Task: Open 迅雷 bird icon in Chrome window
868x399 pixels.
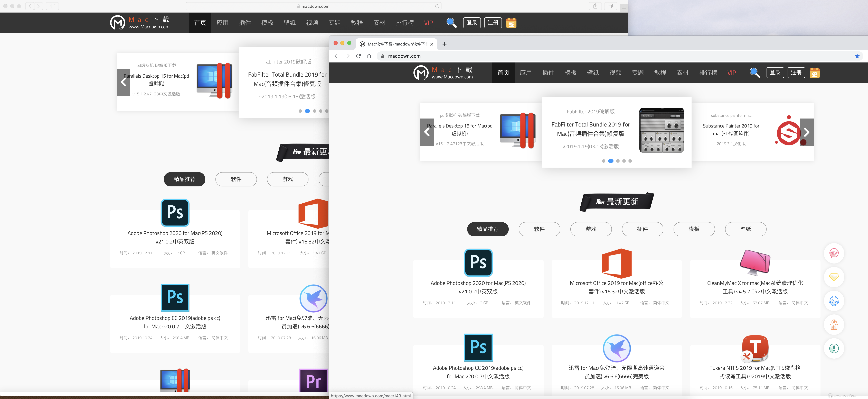Action: [x=617, y=348]
